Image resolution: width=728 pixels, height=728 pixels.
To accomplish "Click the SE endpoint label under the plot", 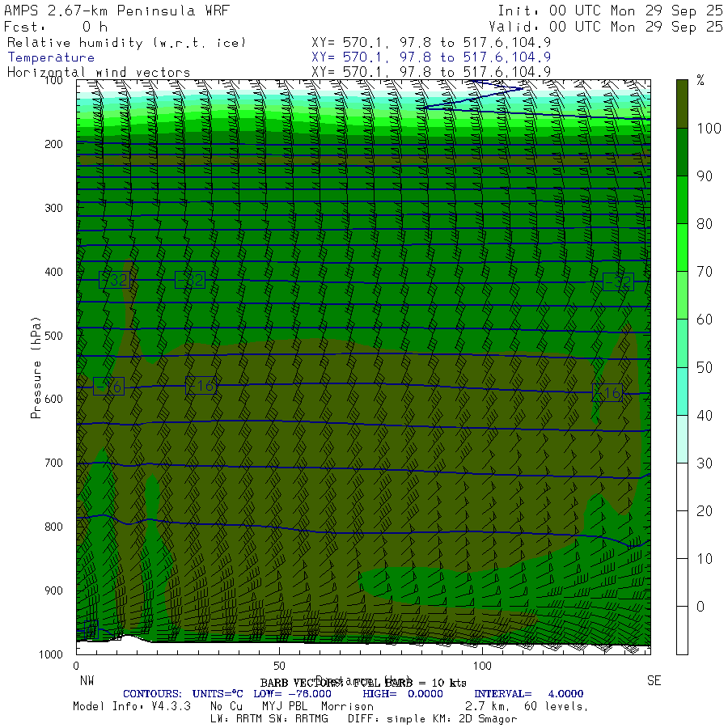I will pos(654,680).
